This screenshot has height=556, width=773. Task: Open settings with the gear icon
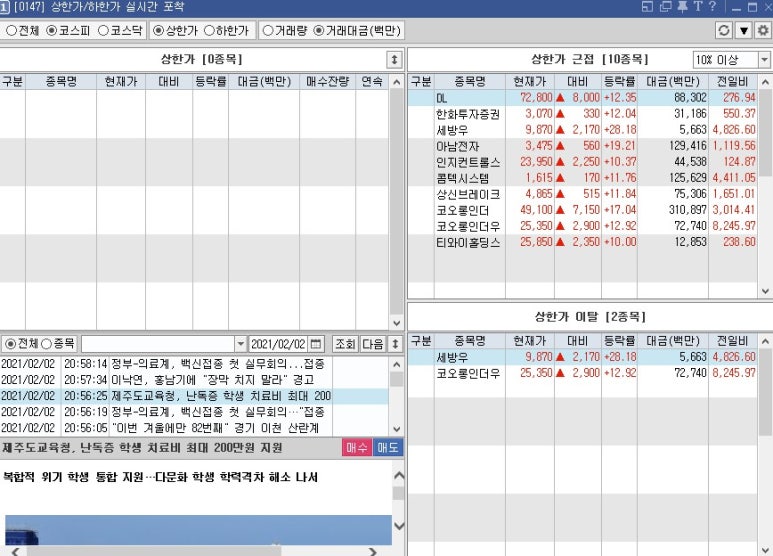tap(763, 31)
